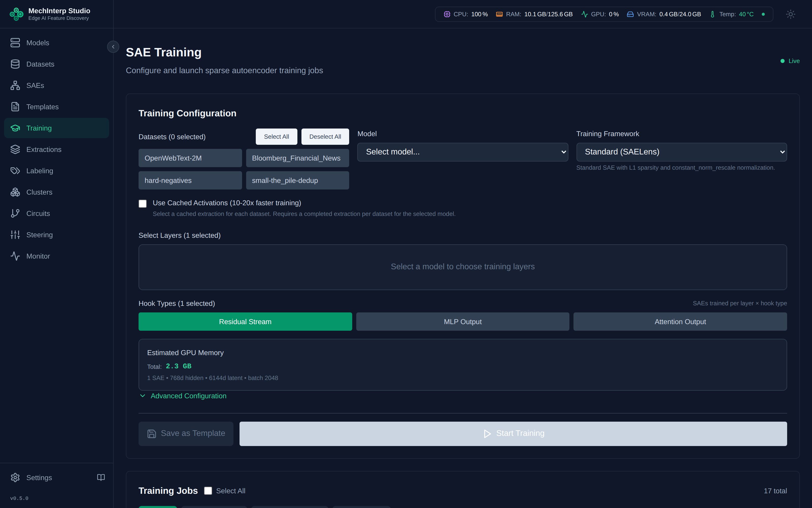Switch to Circuits page in sidebar
Screen dimensions: 812x508
click(56, 213)
